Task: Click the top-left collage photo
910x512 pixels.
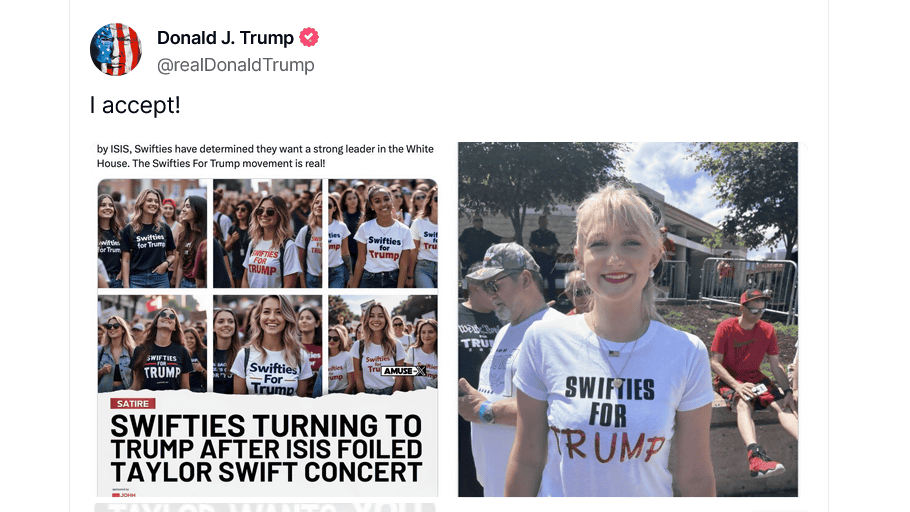Action: coord(152,234)
